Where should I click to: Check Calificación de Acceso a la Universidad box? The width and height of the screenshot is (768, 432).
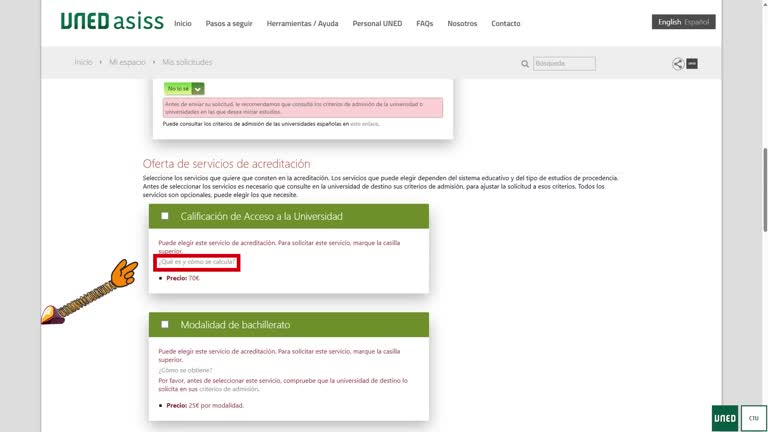coord(165,216)
